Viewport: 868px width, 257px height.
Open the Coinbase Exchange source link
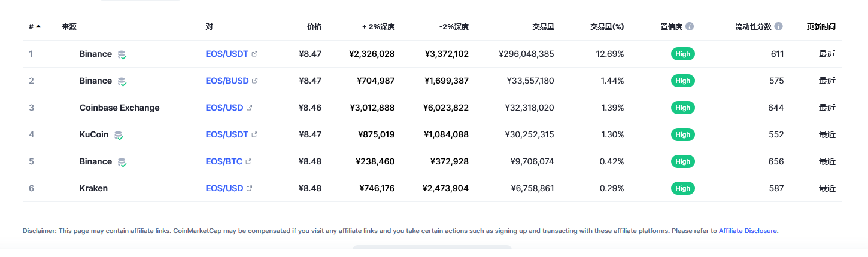tap(119, 108)
